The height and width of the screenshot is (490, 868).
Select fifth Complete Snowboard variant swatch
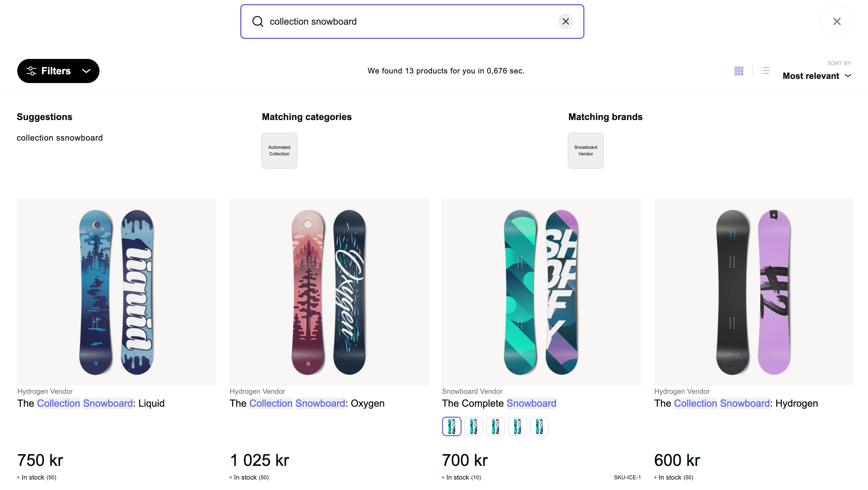[539, 426]
